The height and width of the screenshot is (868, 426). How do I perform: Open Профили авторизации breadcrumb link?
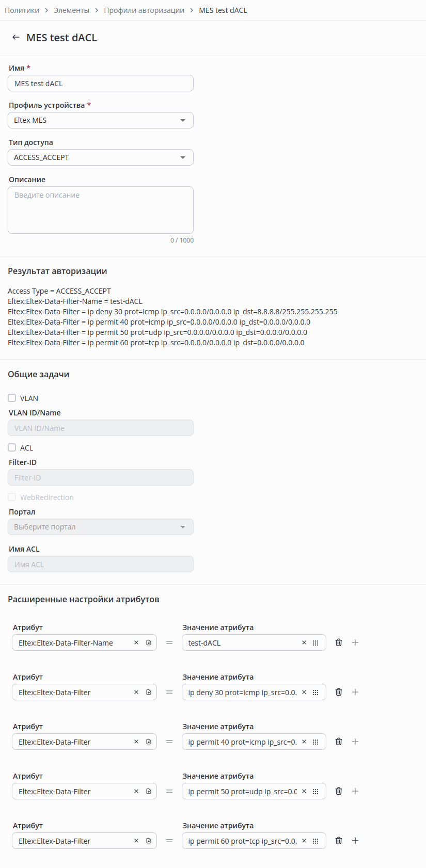[144, 10]
